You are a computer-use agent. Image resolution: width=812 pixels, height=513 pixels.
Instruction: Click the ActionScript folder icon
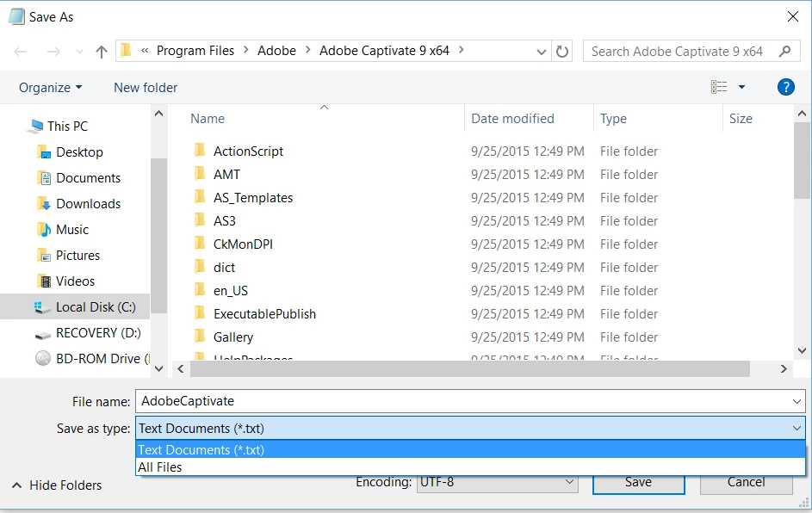(200, 151)
